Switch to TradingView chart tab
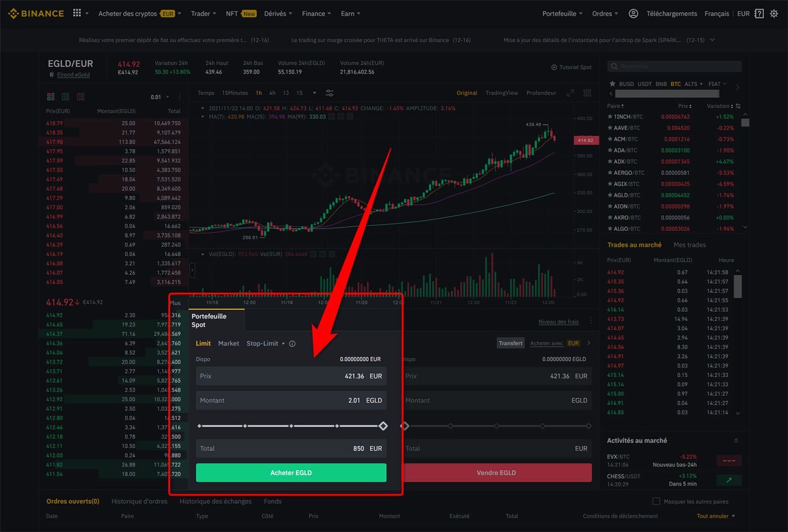788x532 pixels. click(x=502, y=93)
